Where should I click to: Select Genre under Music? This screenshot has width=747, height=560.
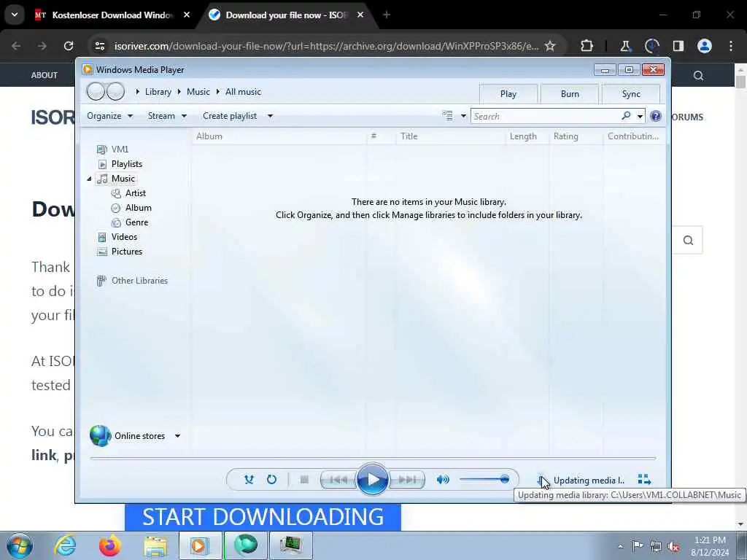click(136, 222)
